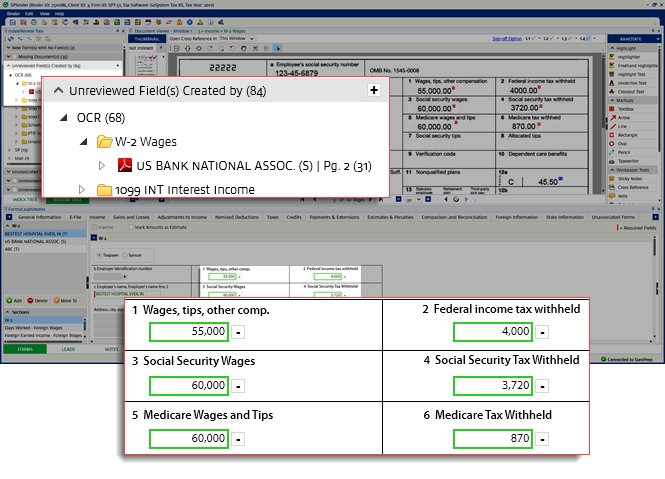The image size is (665, 479).
Task: Select the Arrow markup tool
Action: pyautogui.click(x=624, y=117)
